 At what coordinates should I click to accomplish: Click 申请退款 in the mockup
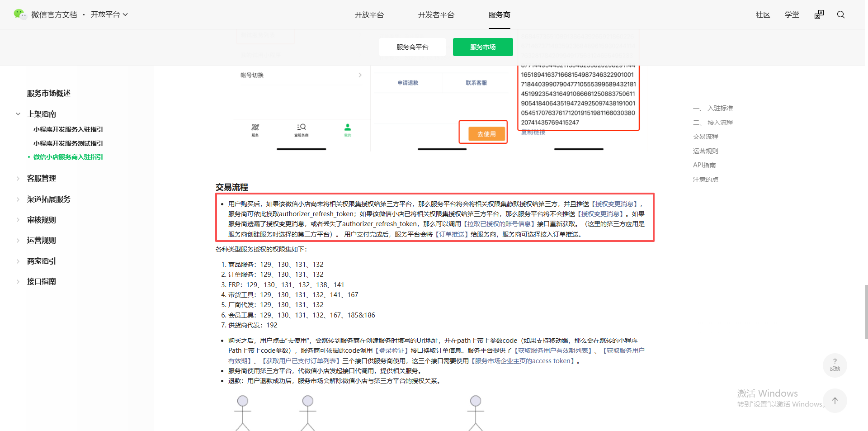pos(408,83)
